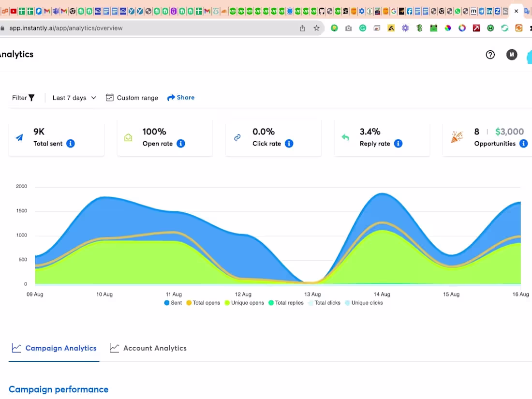Select the envelope icon next to Open rate

(x=128, y=137)
